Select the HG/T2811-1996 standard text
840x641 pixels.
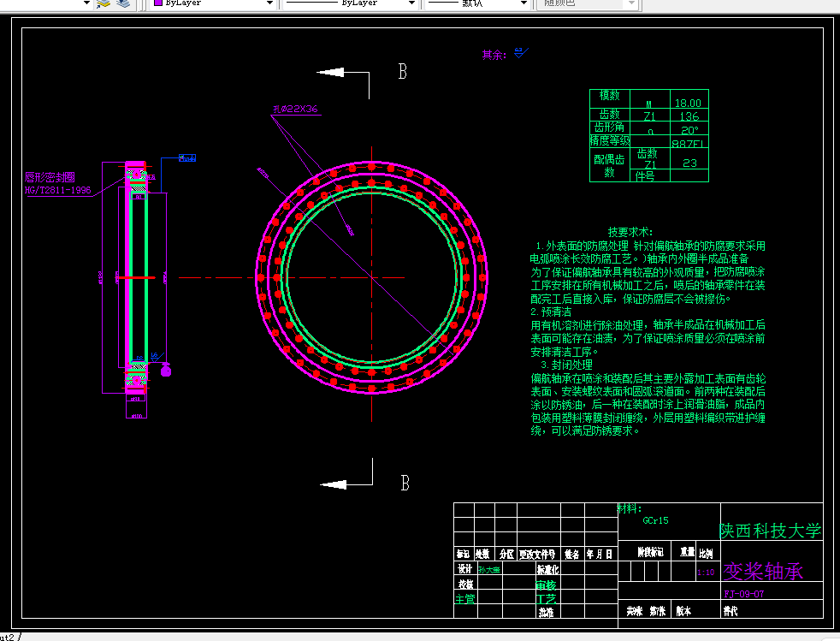pyautogui.click(x=58, y=190)
